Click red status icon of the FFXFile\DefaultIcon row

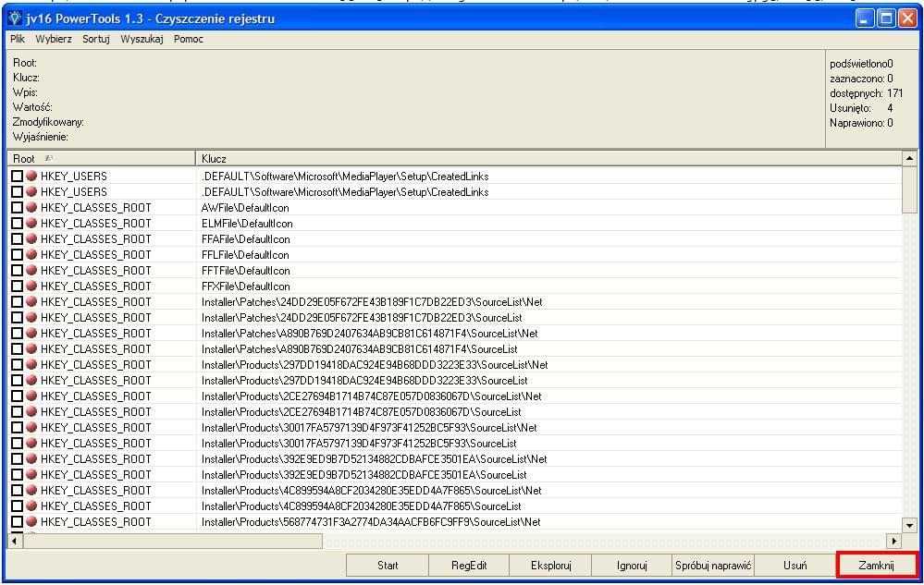31,286
